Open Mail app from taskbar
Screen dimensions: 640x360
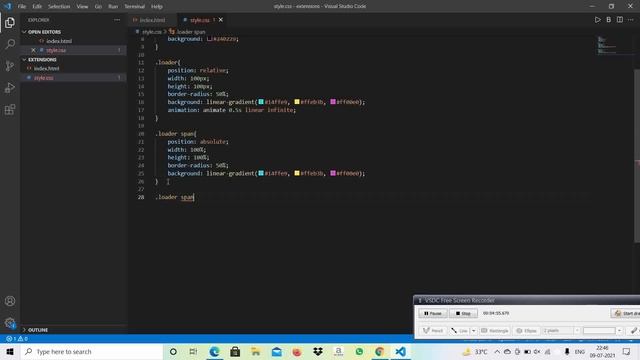(276, 351)
